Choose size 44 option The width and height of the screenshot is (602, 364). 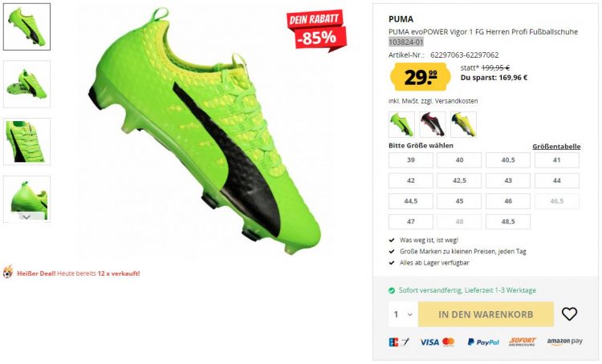pyautogui.click(x=557, y=180)
